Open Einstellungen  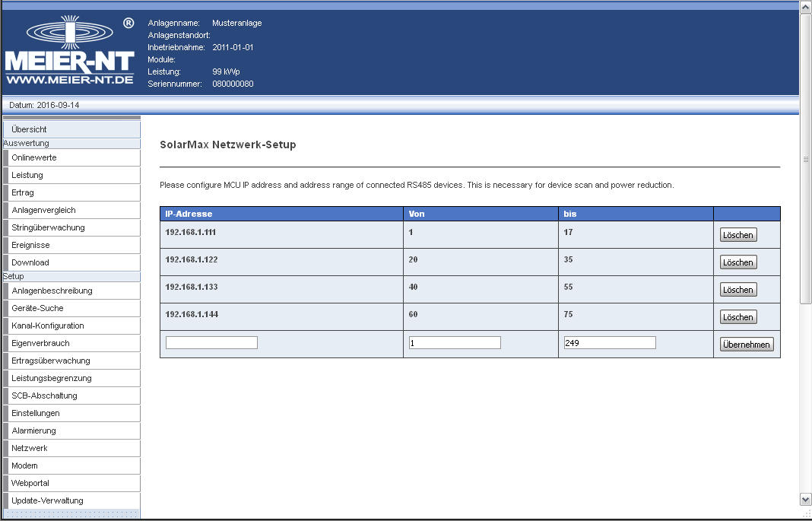71,413
